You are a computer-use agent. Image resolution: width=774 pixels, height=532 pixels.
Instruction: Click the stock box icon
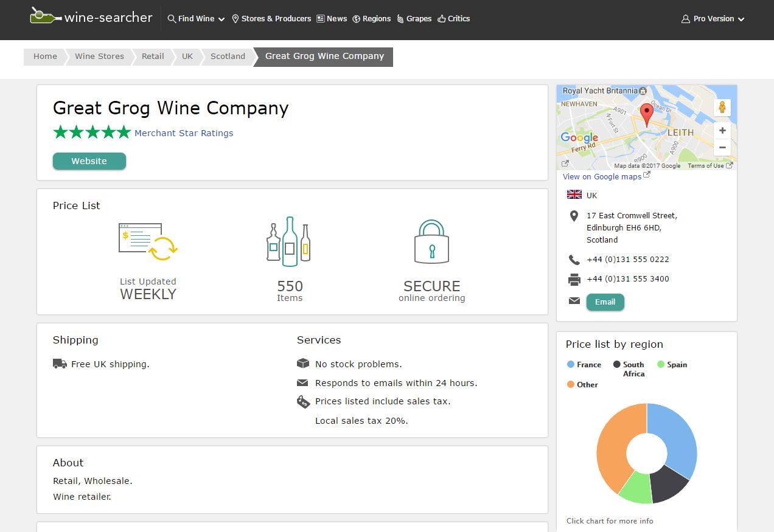tap(302, 363)
